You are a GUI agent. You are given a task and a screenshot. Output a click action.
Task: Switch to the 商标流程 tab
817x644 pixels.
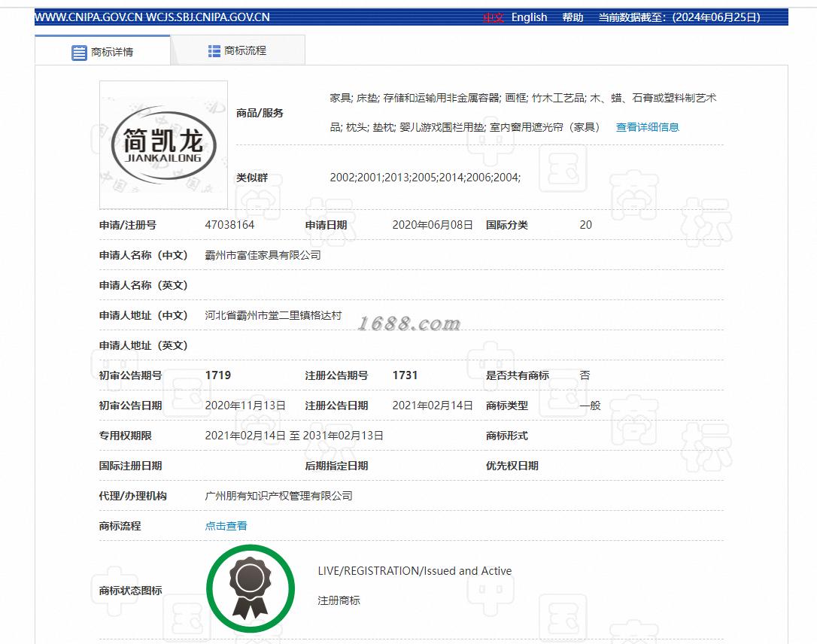coord(238,50)
